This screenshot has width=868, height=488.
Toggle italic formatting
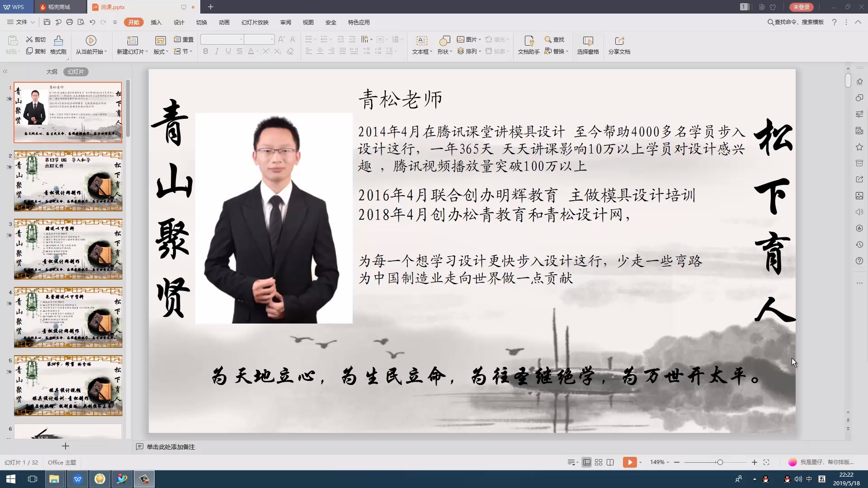(x=217, y=51)
